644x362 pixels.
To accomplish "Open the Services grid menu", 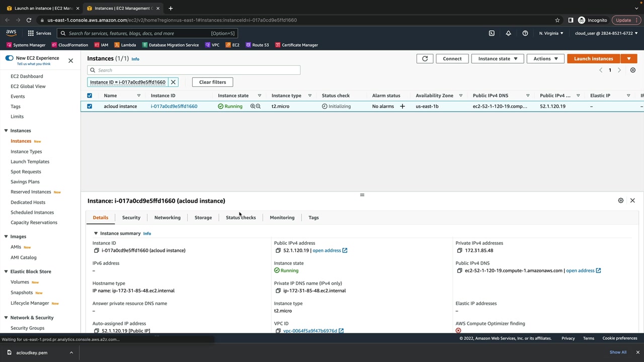I will 39,33.
